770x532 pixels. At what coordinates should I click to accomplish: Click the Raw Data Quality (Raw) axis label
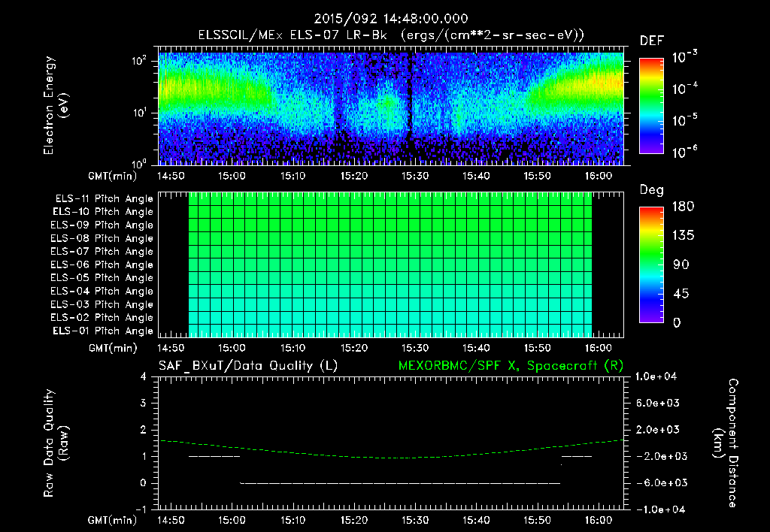pyautogui.click(x=56, y=443)
